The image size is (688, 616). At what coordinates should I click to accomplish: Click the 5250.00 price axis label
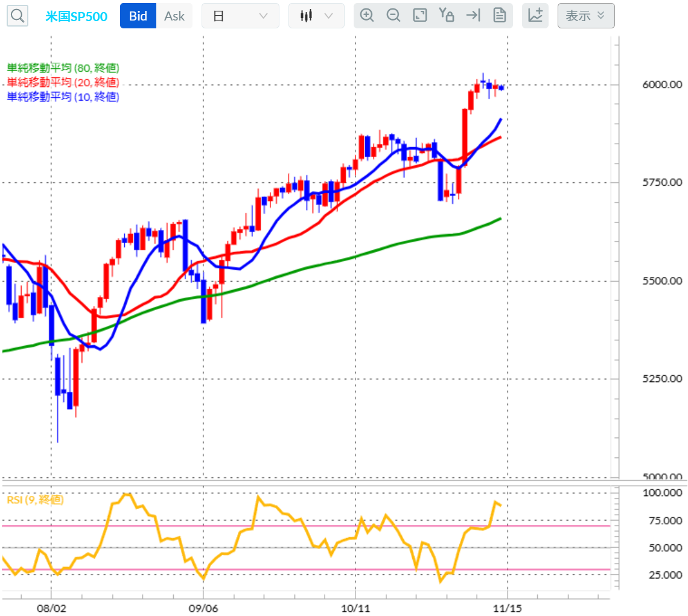coord(662,379)
